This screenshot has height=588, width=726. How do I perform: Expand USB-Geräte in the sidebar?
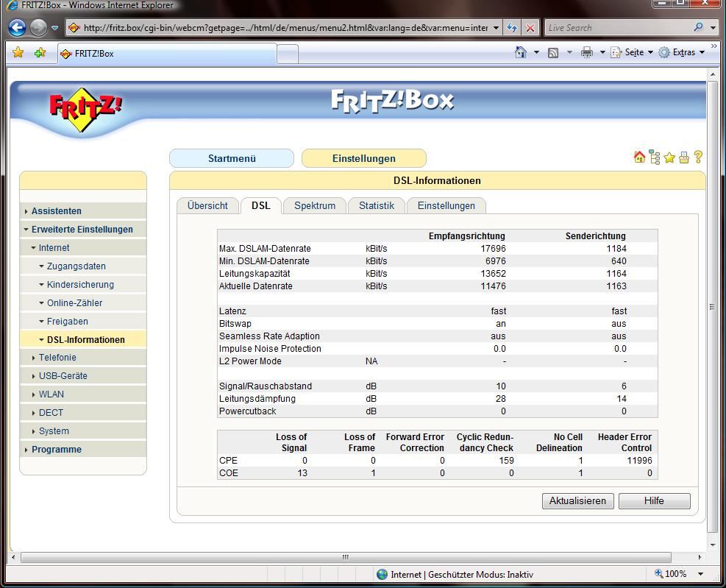[x=83, y=376]
